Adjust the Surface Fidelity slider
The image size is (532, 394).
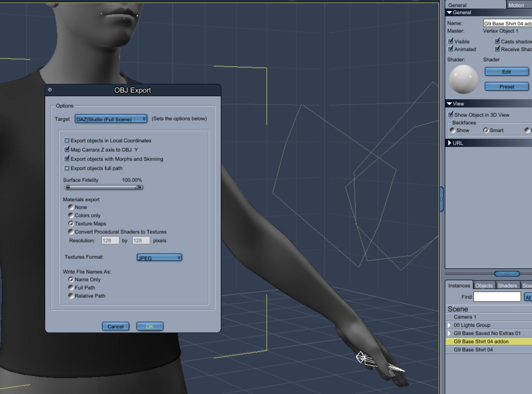coord(103,187)
